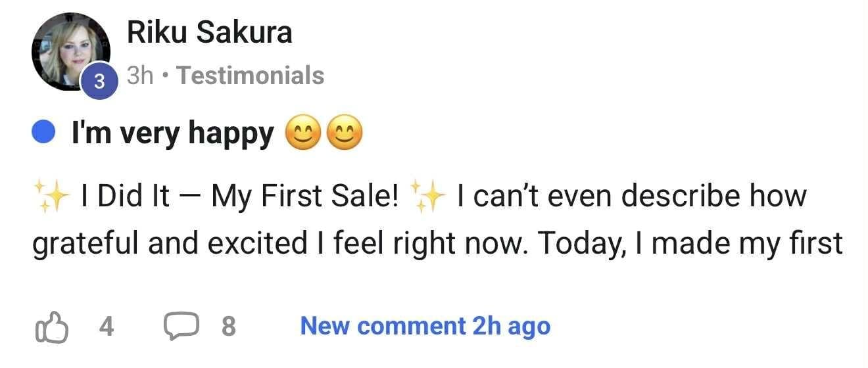This screenshot has width=868, height=368.
Task: Click the 'I Did It — My First Sale!' text
Action: (239, 196)
